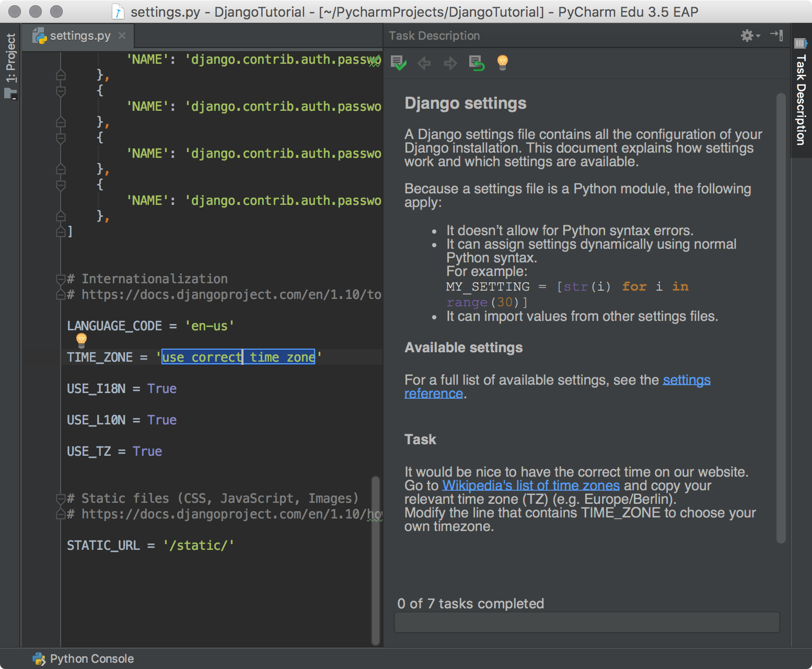This screenshot has height=669, width=812.
Task: Click the Check Task icon
Action: pyautogui.click(x=398, y=63)
